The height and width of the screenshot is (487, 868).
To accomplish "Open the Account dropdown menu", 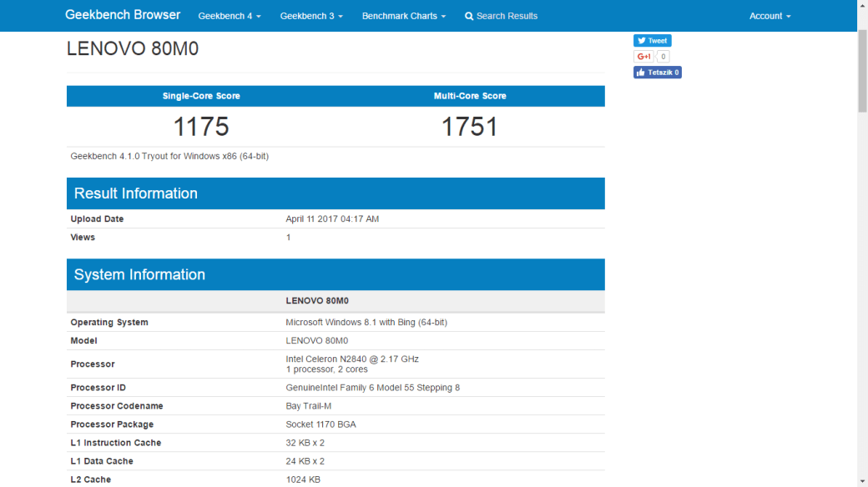I will (x=769, y=15).
